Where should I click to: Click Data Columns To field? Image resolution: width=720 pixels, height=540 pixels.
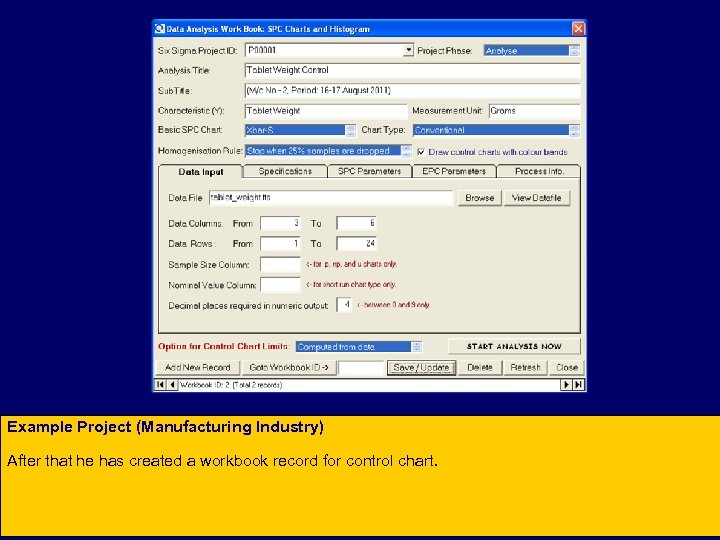point(356,223)
